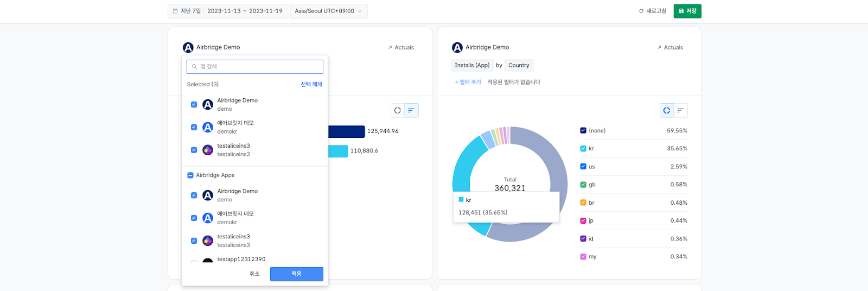The image size is (868, 291).
Task: Switch left chart to donut view icon
Action: (x=398, y=110)
